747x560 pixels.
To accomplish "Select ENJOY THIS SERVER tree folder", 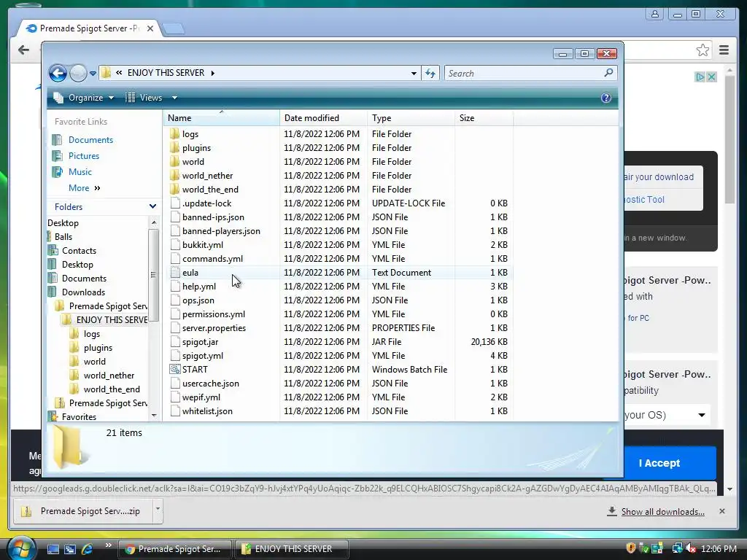I will point(112,320).
